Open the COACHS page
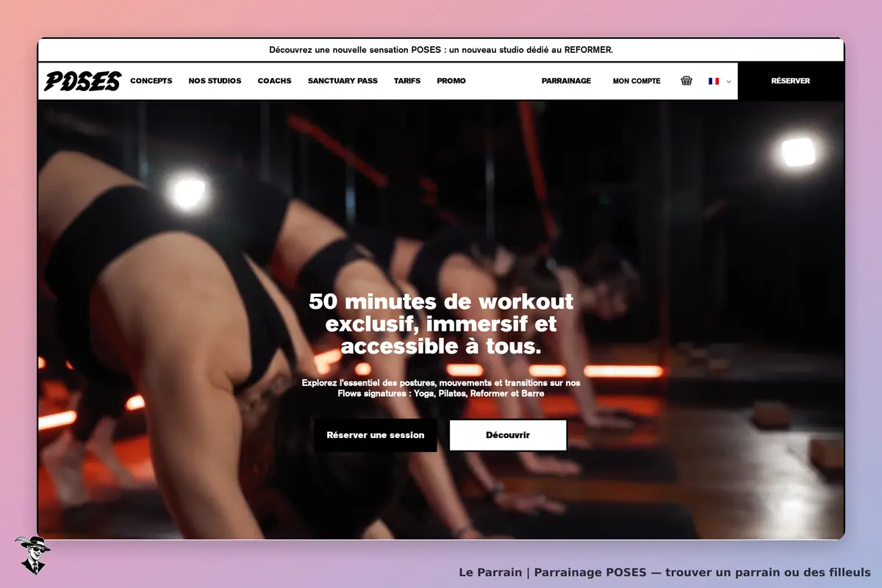This screenshot has width=882, height=588. coord(275,81)
